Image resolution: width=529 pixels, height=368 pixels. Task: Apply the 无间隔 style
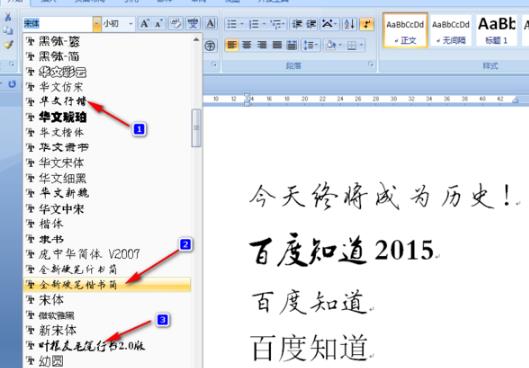pyautogui.click(x=451, y=31)
